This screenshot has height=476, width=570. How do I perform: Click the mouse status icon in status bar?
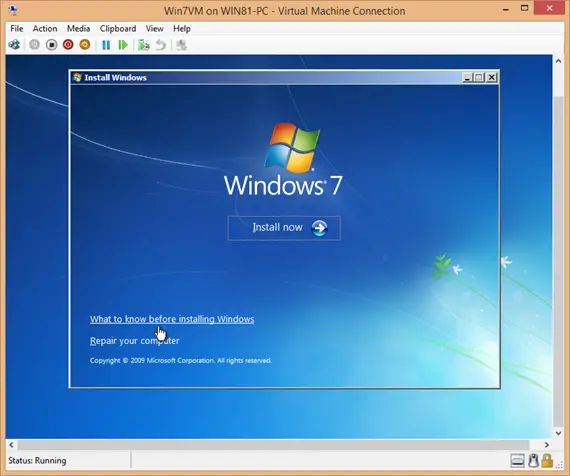tap(533, 460)
